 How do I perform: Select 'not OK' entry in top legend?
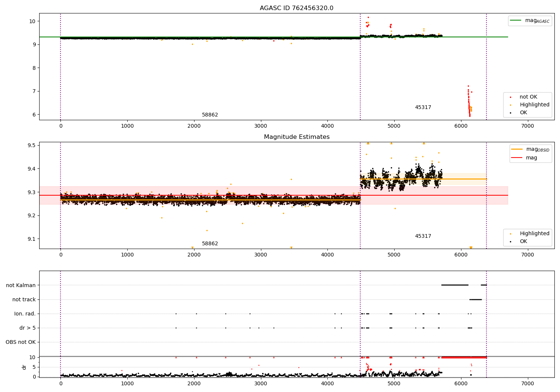pos(528,97)
